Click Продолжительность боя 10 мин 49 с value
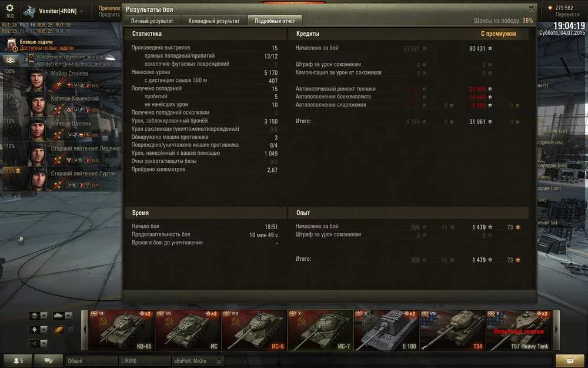 pyautogui.click(x=263, y=235)
